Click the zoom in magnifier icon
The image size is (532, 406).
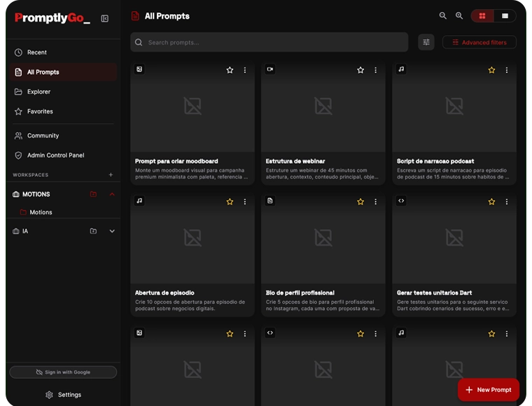tap(459, 15)
